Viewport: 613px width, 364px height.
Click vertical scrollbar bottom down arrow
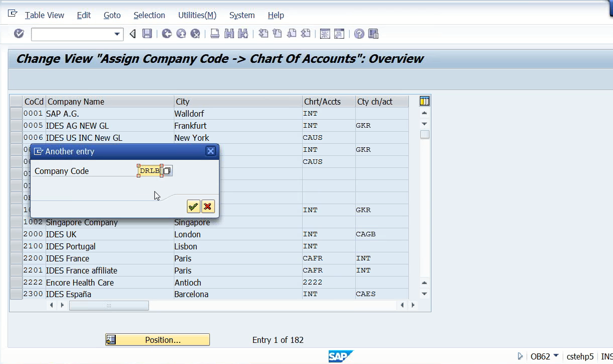(424, 294)
